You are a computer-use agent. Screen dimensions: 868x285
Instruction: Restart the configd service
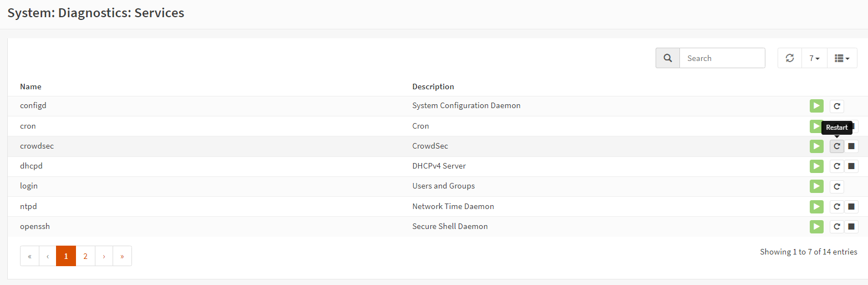pos(836,106)
